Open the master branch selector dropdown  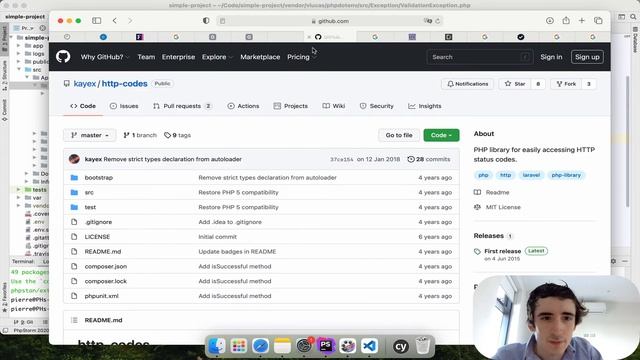point(90,135)
